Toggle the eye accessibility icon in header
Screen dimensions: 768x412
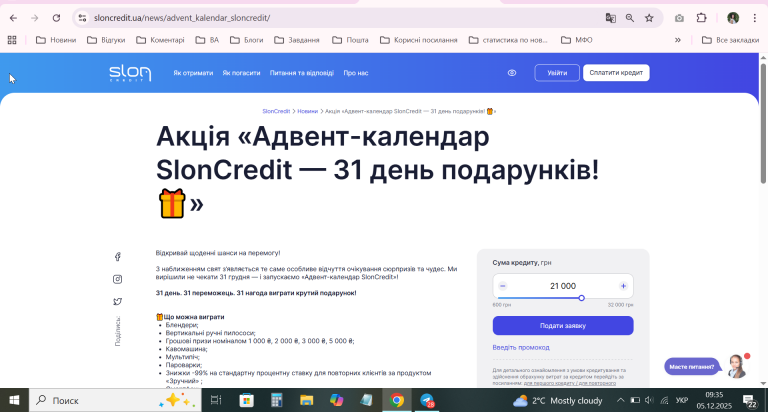(x=512, y=73)
